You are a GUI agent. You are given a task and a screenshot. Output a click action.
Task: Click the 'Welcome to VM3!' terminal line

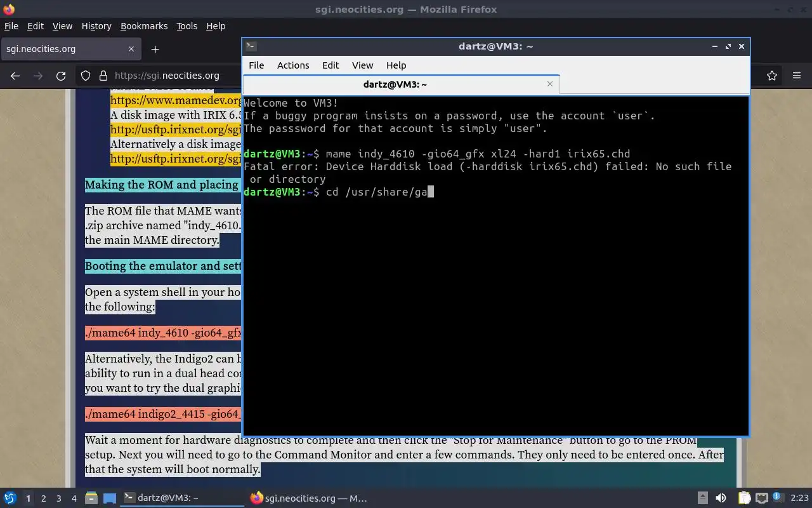click(291, 103)
